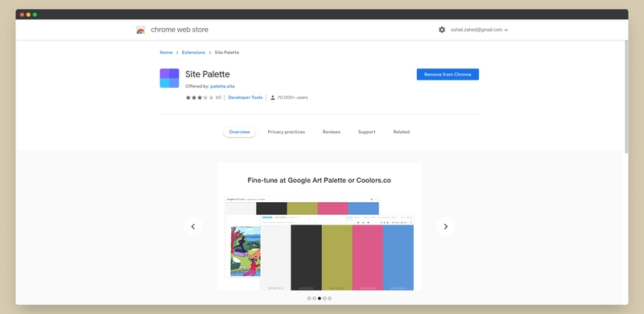This screenshot has height=314, width=644.
Task: Click the Site Palette extension icon
Action: [x=169, y=78]
